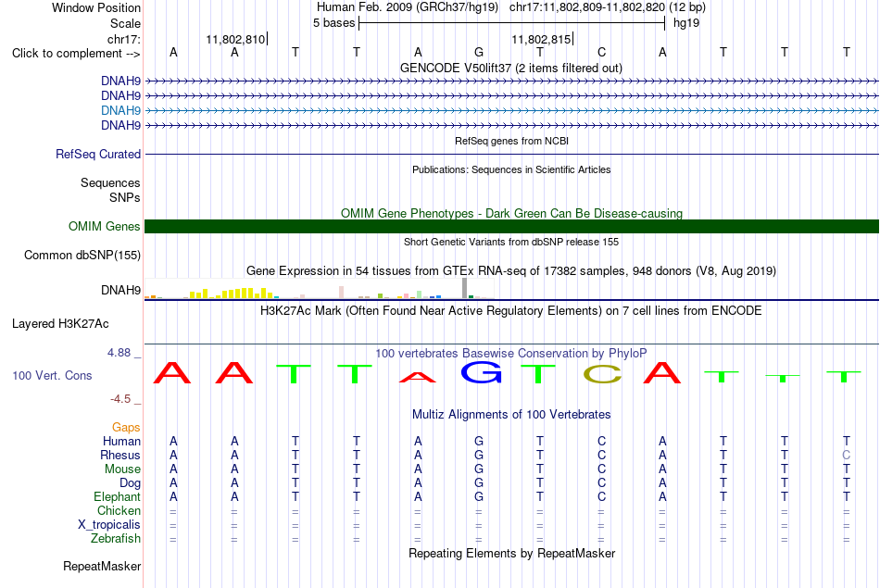Click the orange Gaps label
Viewport: 880px width, 588px height.
[126, 428]
